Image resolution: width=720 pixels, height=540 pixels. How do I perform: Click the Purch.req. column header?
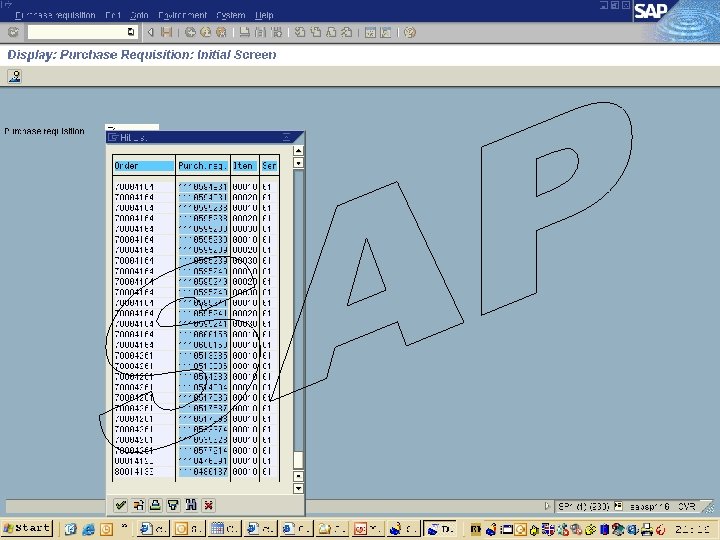click(202, 166)
